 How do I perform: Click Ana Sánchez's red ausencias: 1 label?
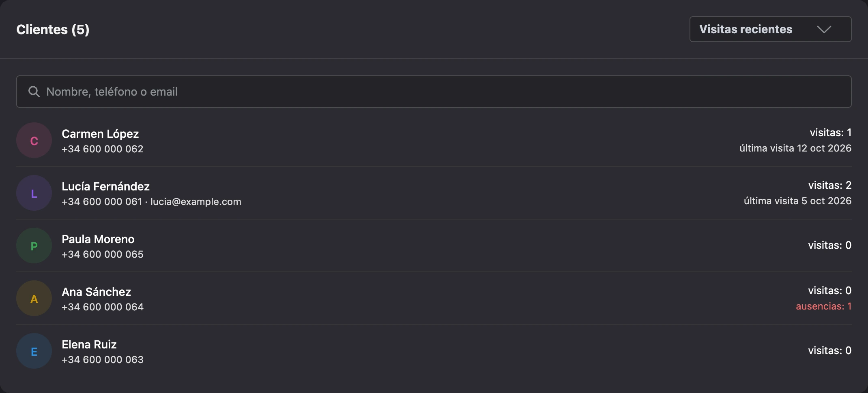coord(823,306)
